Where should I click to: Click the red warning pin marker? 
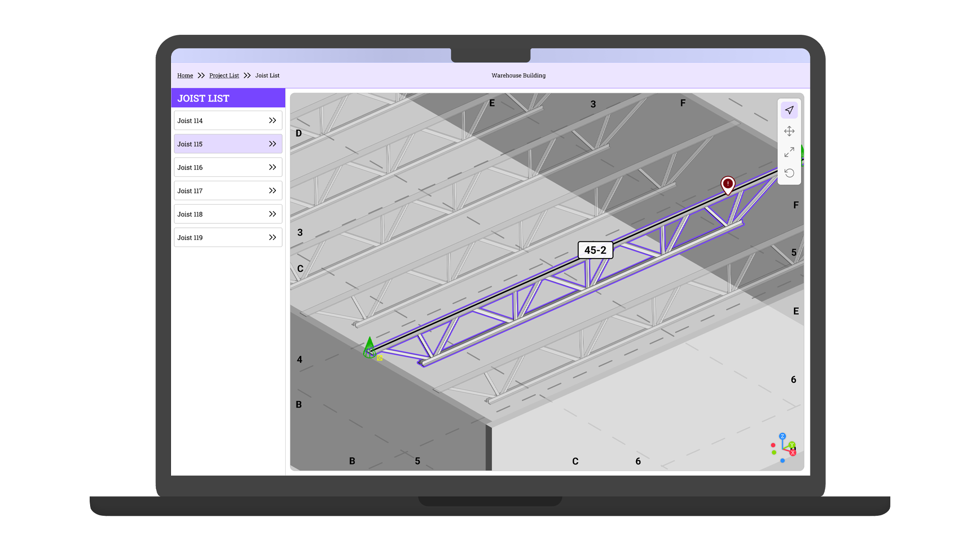click(x=728, y=184)
